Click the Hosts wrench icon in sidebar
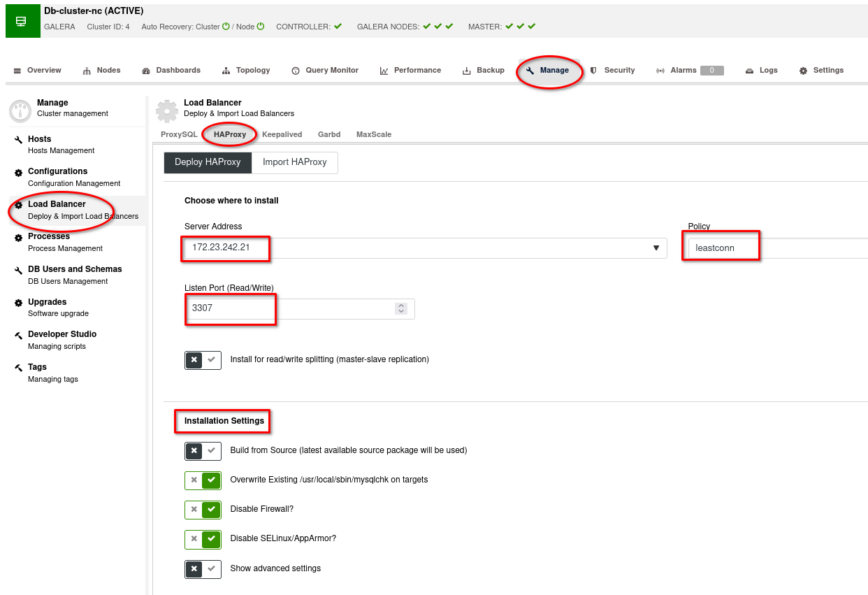Screen dimensions: 868x595 click(x=19, y=140)
